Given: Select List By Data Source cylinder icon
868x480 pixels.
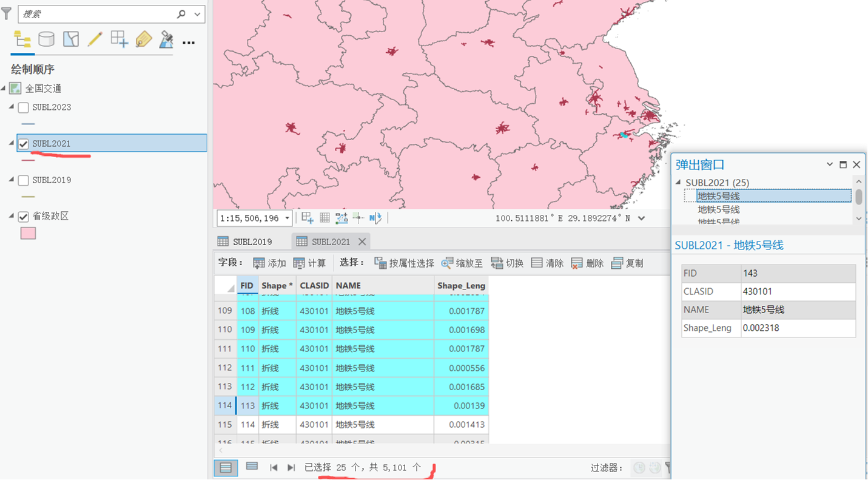Looking at the screenshot, I should [46, 39].
